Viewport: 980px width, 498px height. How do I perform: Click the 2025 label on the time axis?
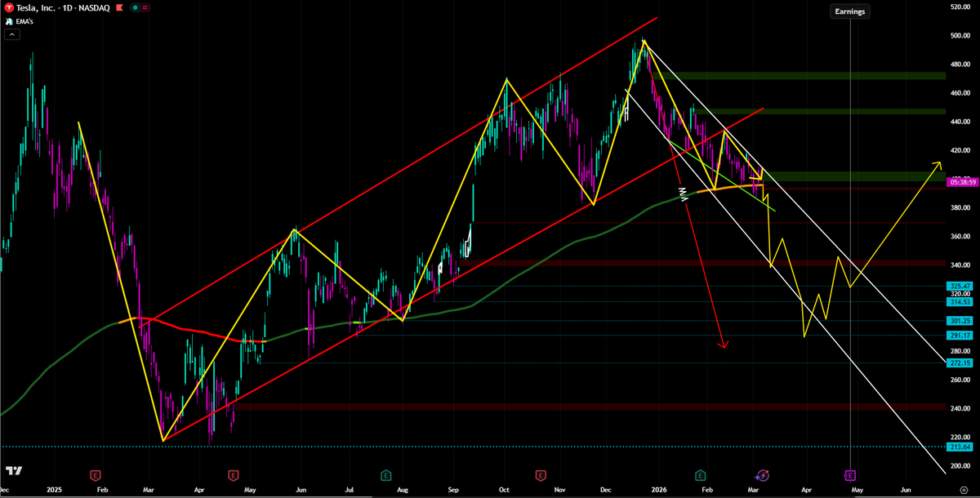(55, 488)
